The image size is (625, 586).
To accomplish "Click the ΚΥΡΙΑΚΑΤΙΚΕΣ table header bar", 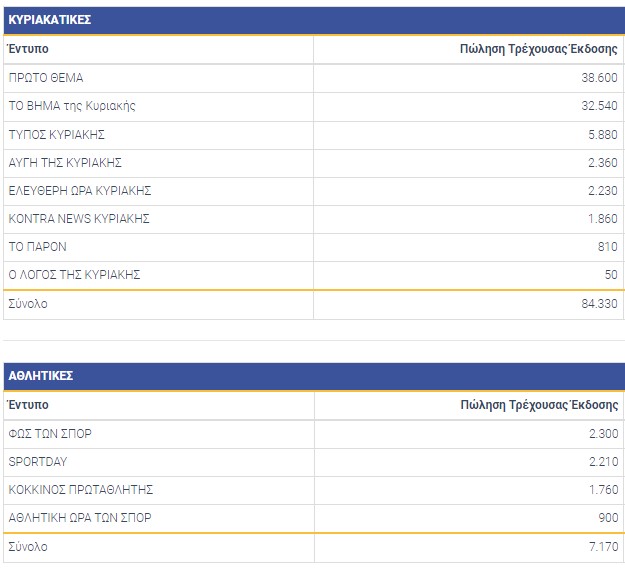I will (313, 20).
